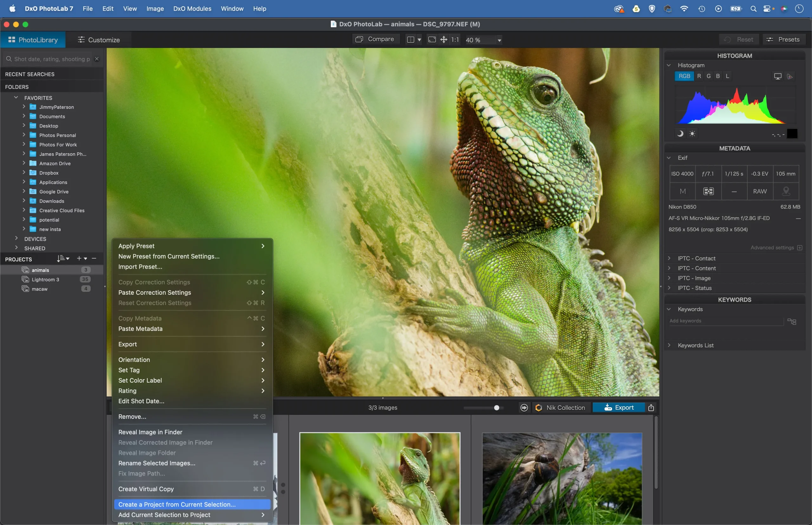
Task: Choose Rename Selected Images…
Action: (192, 463)
